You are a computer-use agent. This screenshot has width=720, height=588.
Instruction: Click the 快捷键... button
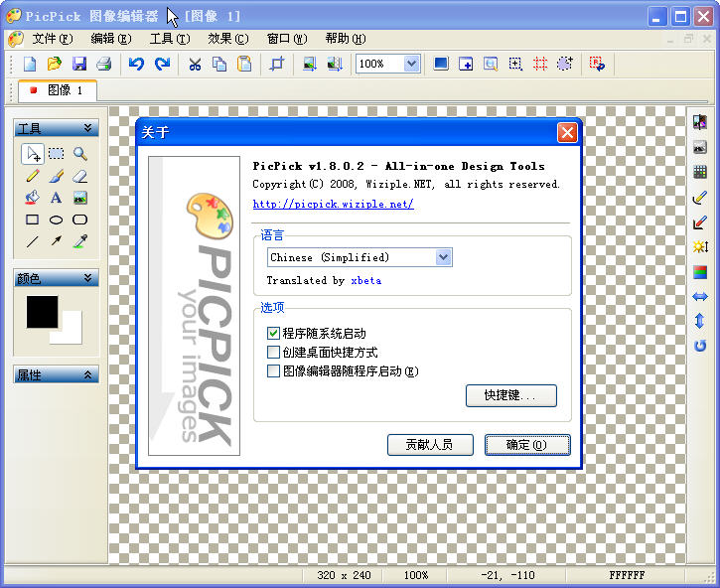tap(511, 395)
